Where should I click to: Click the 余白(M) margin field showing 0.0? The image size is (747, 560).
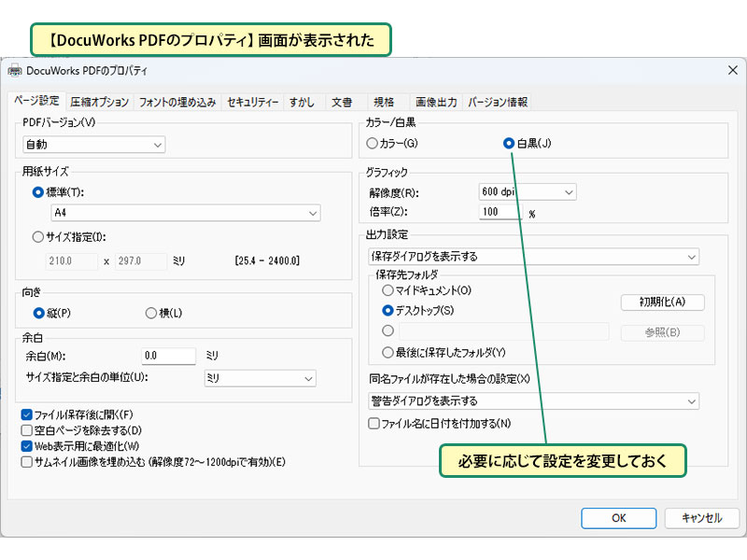pyautogui.click(x=169, y=356)
